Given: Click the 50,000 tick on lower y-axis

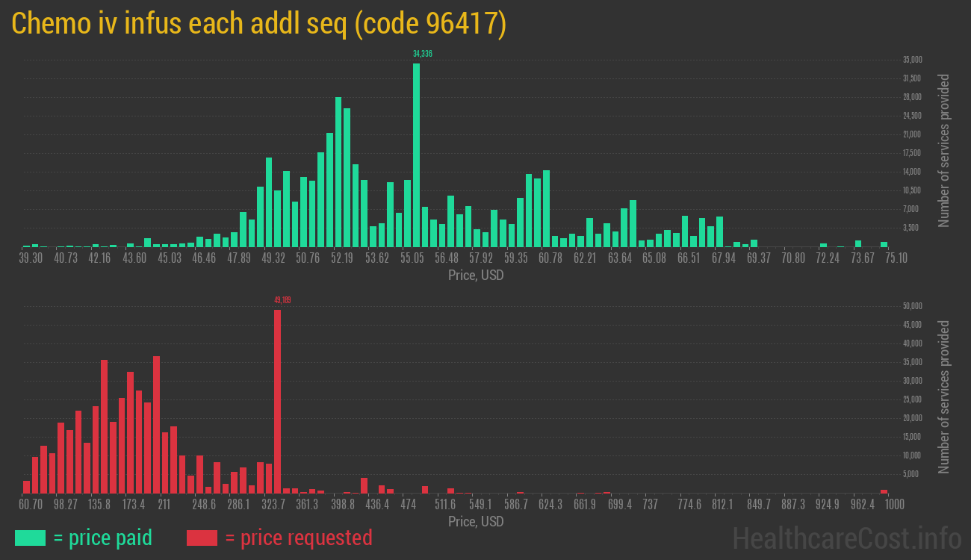Looking at the screenshot, I should tap(912, 306).
